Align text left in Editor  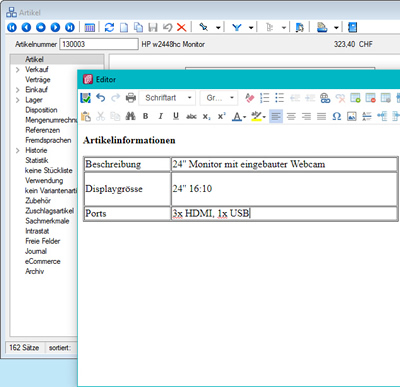point(276,116)
